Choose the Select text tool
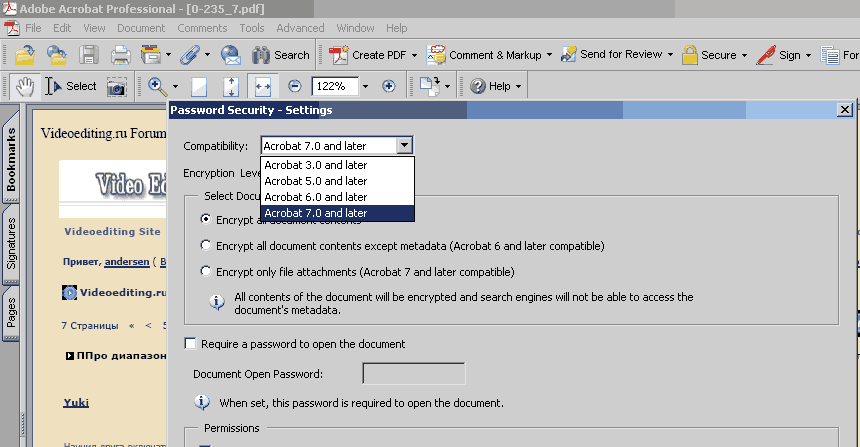 coord(71,86)
